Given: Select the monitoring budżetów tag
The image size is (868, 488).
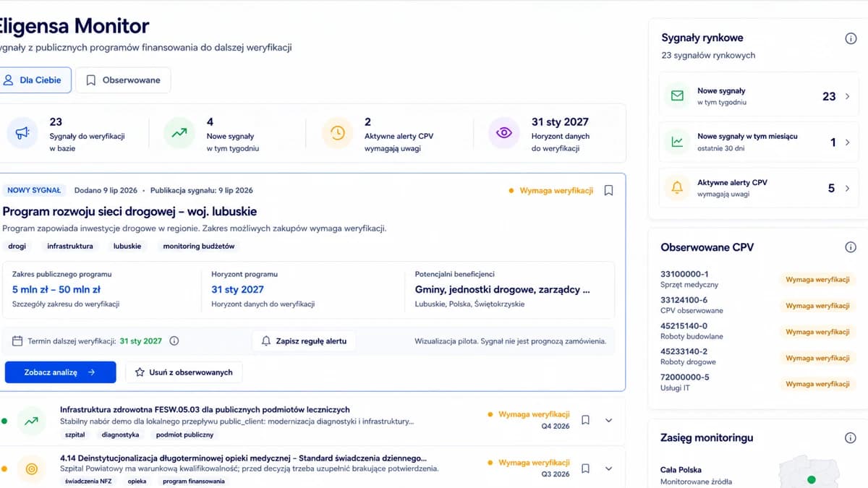Looking at the screenshot, I should (x=199, y=247).
